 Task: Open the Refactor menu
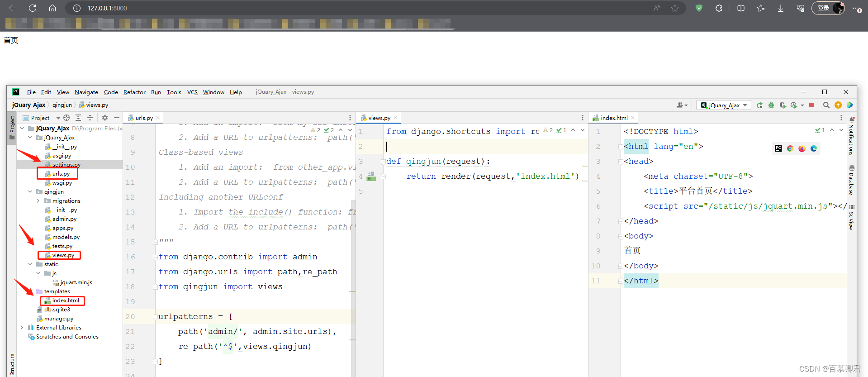[134, 92]
